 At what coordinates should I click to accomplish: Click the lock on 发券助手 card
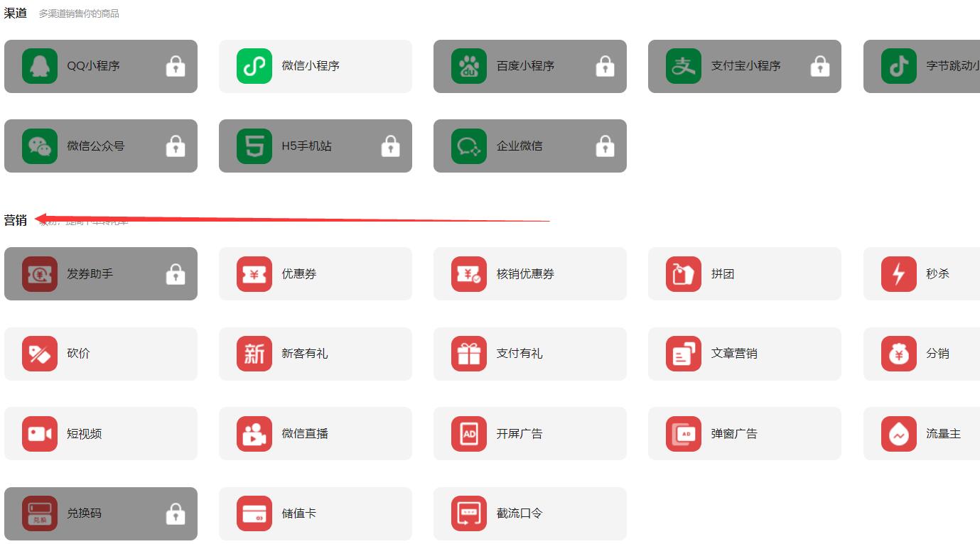[176, 274]
